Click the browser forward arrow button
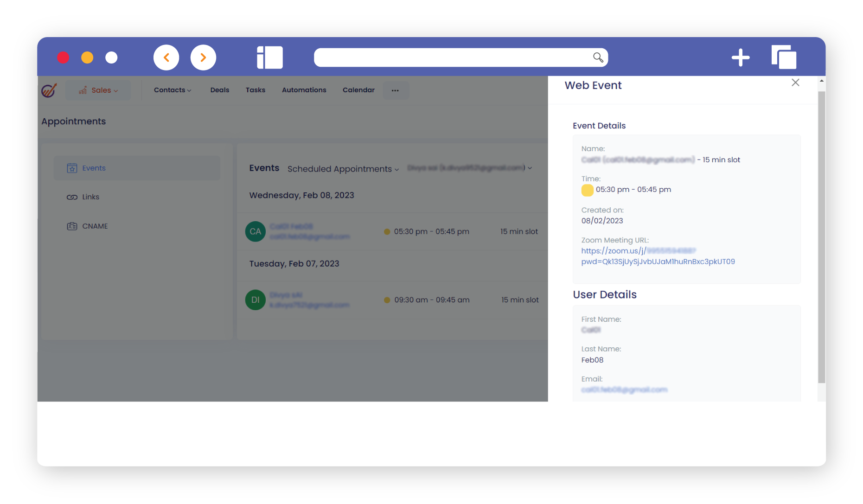Viewport: 863px width, 504px height. (x=203, y=57)
